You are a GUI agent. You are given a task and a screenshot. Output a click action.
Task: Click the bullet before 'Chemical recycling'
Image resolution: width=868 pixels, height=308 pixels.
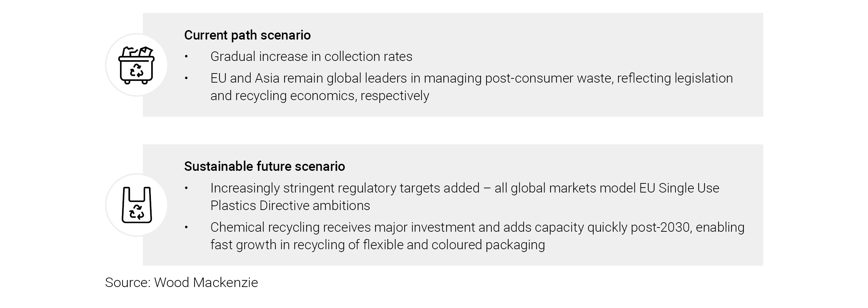pos(187,227)
